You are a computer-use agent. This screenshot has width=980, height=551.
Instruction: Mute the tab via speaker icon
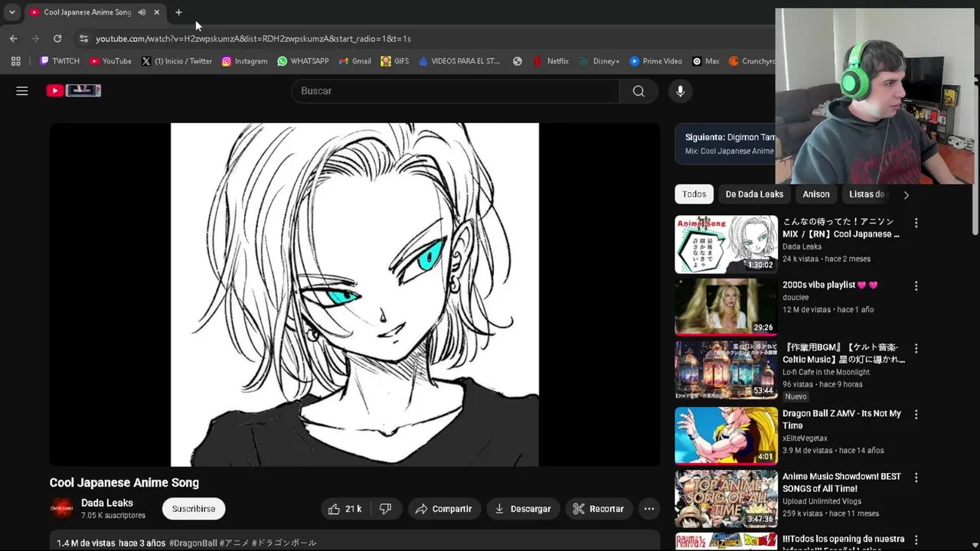142,12
